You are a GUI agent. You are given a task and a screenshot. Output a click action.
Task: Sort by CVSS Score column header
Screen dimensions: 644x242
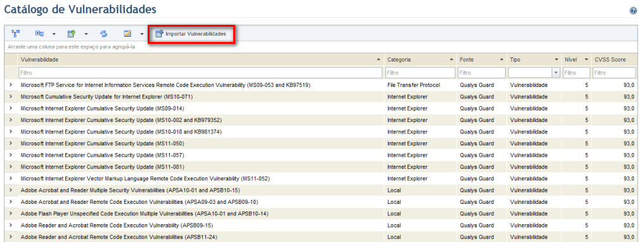(614, 60)
